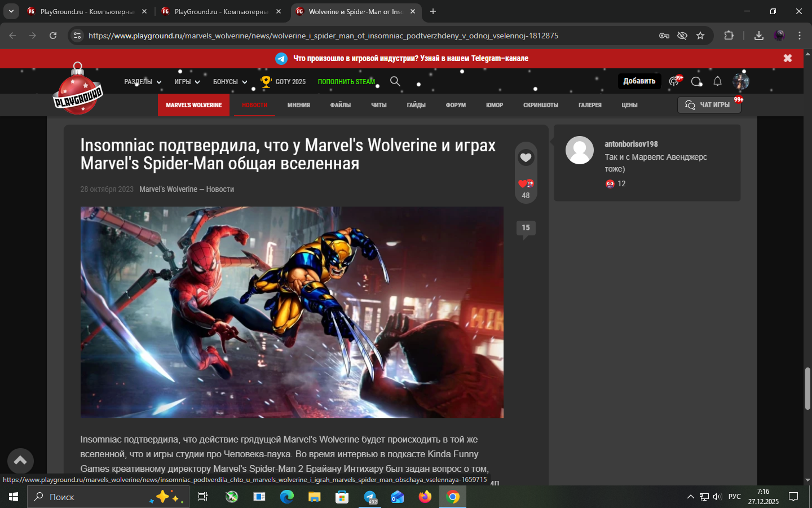Open the site search magnifier icon

395,81
